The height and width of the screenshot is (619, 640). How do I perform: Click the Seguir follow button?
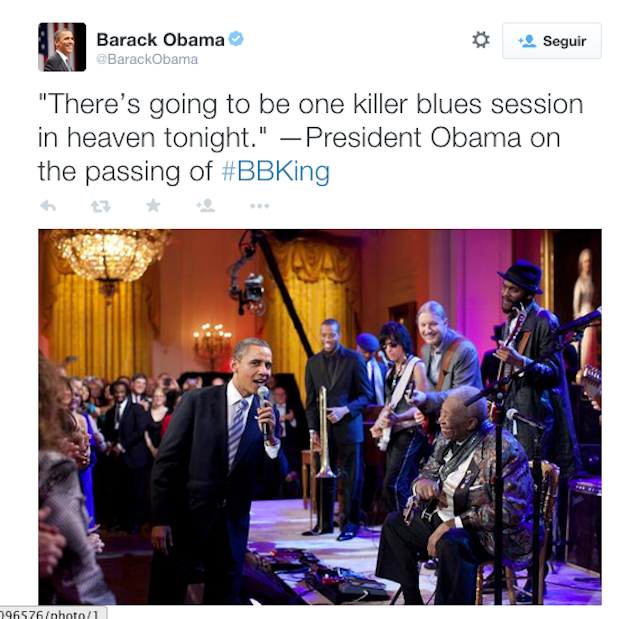point(552,41)
